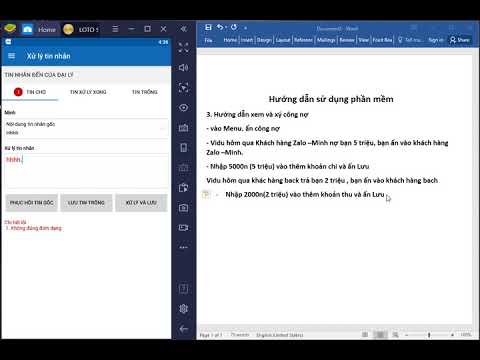Open the three-dots more options in BlueStacks sidebar
Image resolution: width=480 pixels, height=360 pixels.
point(184,247)
